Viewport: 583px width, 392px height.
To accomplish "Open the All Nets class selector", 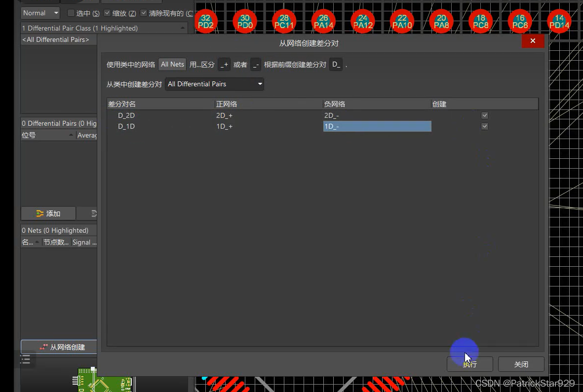I will pyautogui.click(x=172, y=65).
